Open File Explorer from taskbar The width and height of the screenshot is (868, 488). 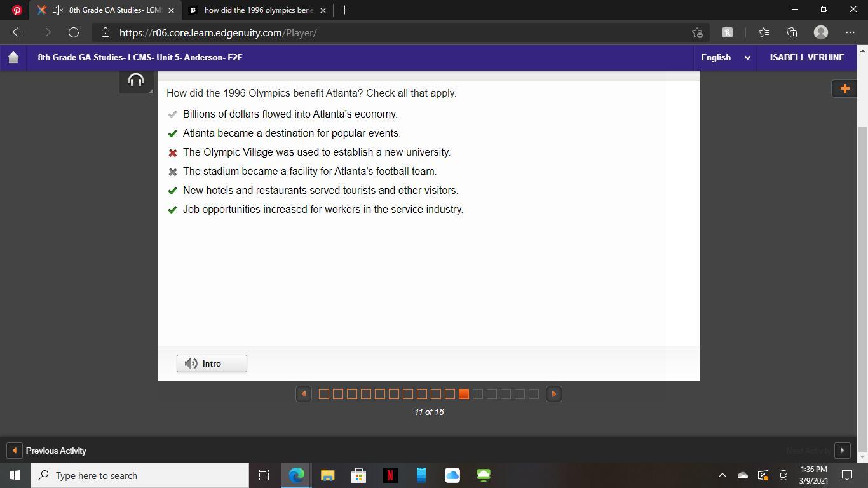[x=327, y=475]
